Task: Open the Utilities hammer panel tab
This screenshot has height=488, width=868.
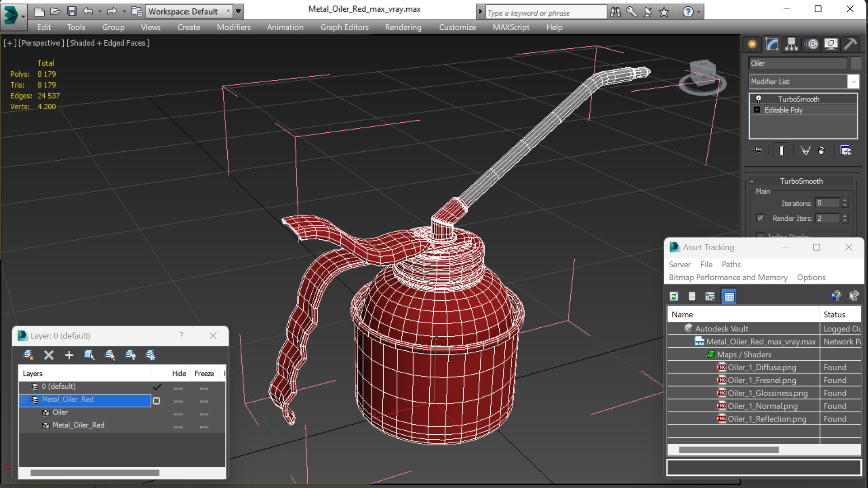Action: click(850, 44)
